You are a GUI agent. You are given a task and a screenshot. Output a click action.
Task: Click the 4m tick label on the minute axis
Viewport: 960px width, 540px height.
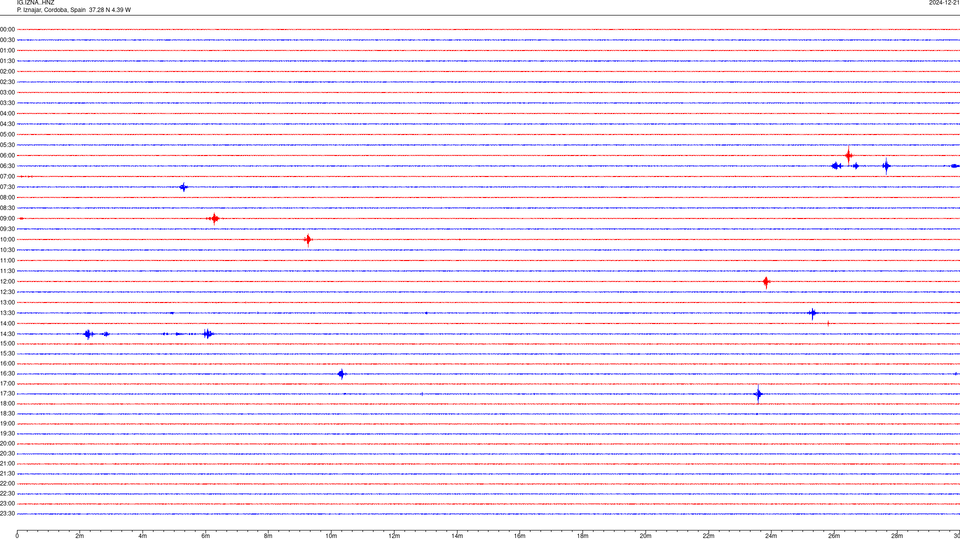pyautogui.click(x=143, y=536)
